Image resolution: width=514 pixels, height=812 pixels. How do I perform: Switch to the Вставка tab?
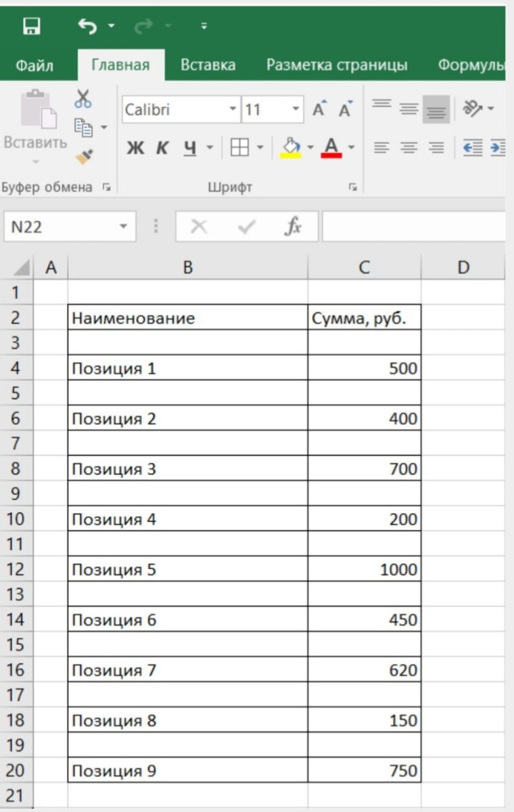click(208, 65)
